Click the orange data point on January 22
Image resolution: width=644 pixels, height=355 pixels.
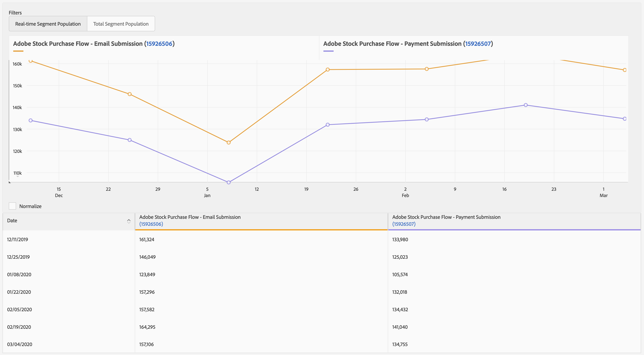tap(327, 69)
